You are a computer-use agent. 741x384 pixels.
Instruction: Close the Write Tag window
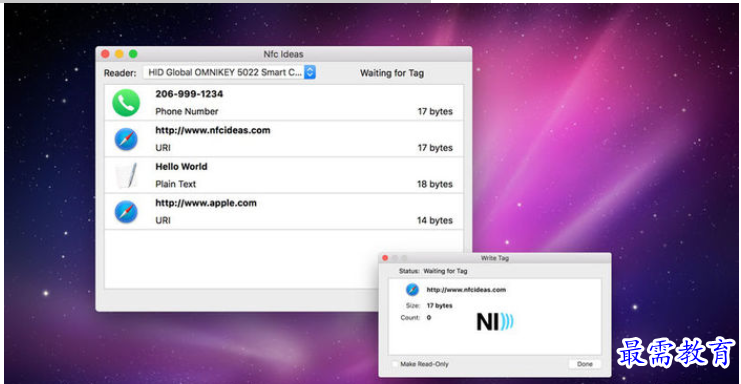click(x=385, y=258)
